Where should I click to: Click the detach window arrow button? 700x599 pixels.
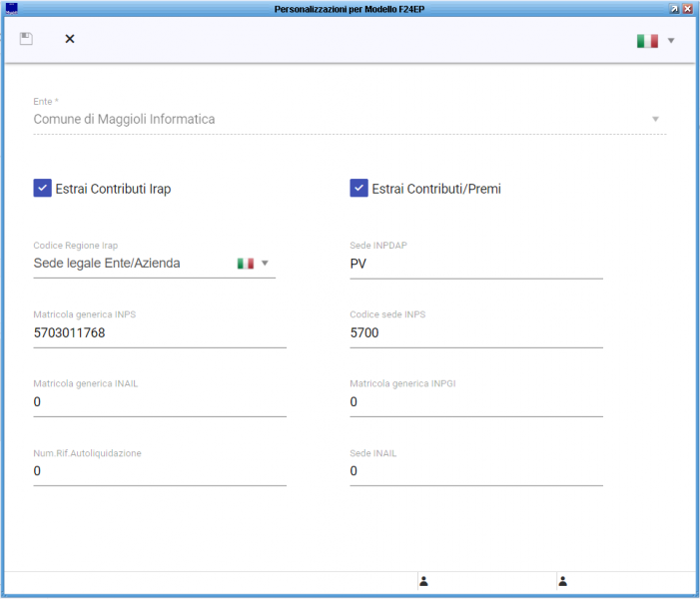point(674,9)
